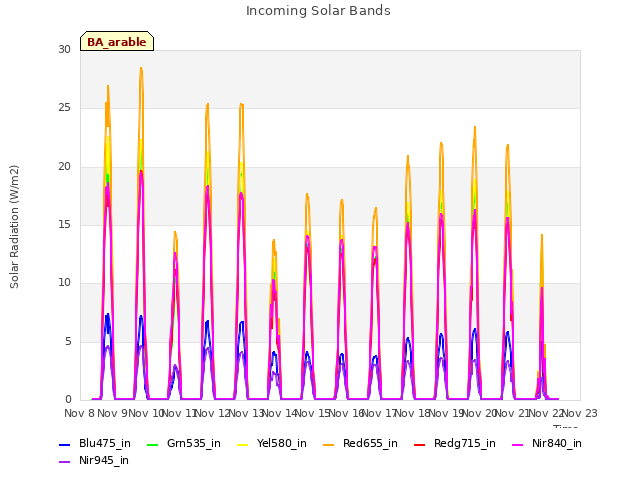Click the y-axis value 25
Viewport: 640px width, 480px height.
click(x=64, y=108)
